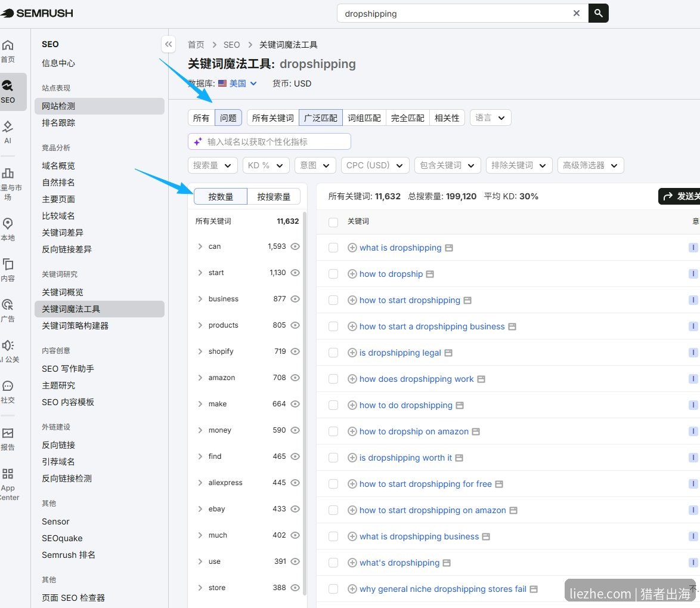The image size is (700, 608).
Task: Open the database country dropdown
Action: pos(237,84)
